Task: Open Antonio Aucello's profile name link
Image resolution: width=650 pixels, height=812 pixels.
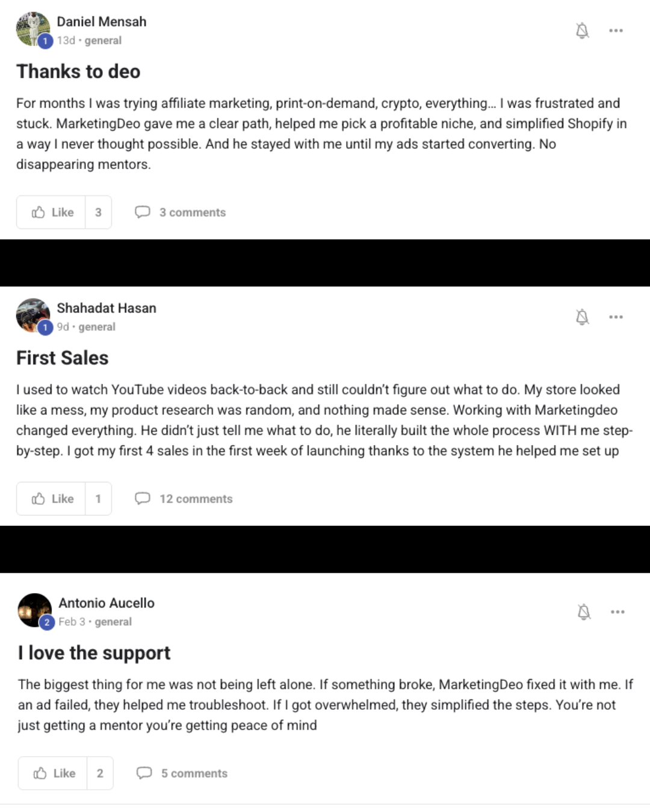Action: click(107, 603)
